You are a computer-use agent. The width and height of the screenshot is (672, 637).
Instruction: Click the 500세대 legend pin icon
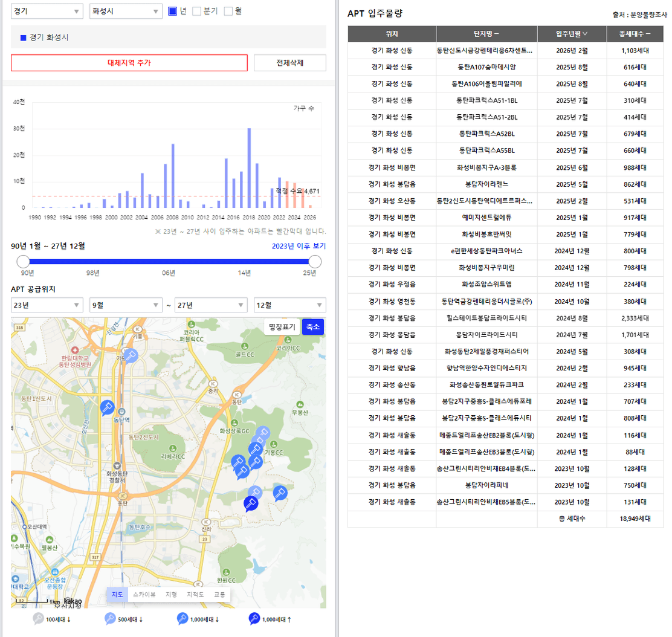click(x=110, y=619)
